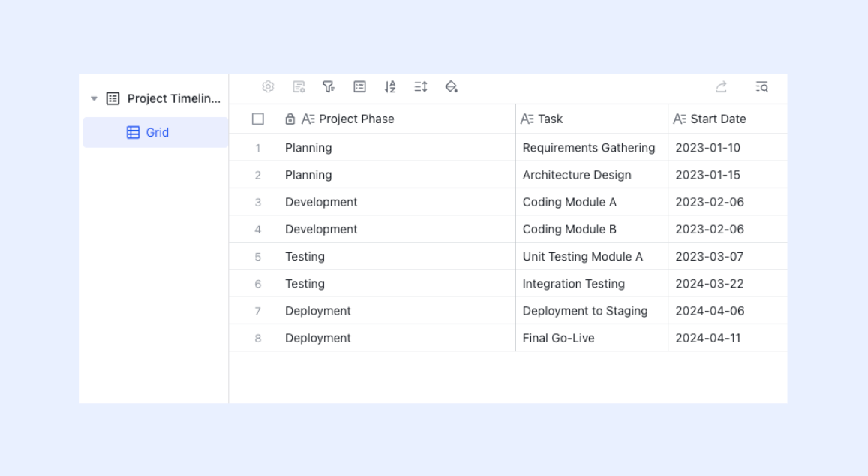Image resolution: width=868 pixels, height=476 pixels.
Task: Click the Project Timeline table item
Action: coord(164,98)
